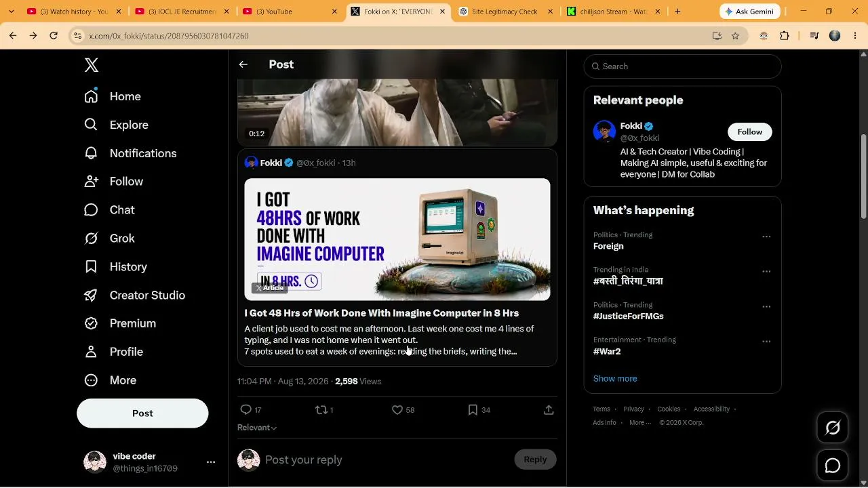Close the Fokki on X tab
The image size is (868, 488).
[443, 12]
